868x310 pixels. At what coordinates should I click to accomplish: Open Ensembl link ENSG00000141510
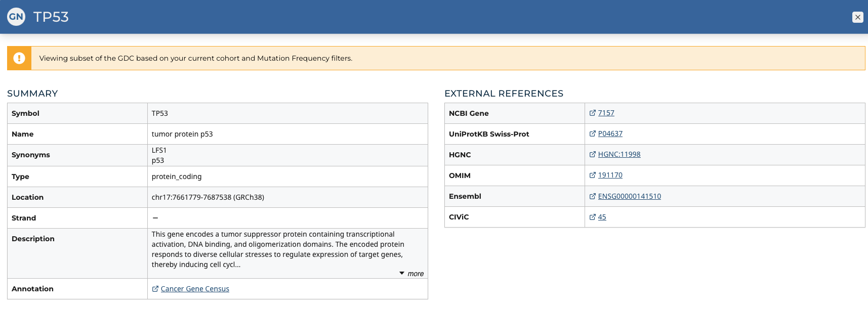pos(629,196)
